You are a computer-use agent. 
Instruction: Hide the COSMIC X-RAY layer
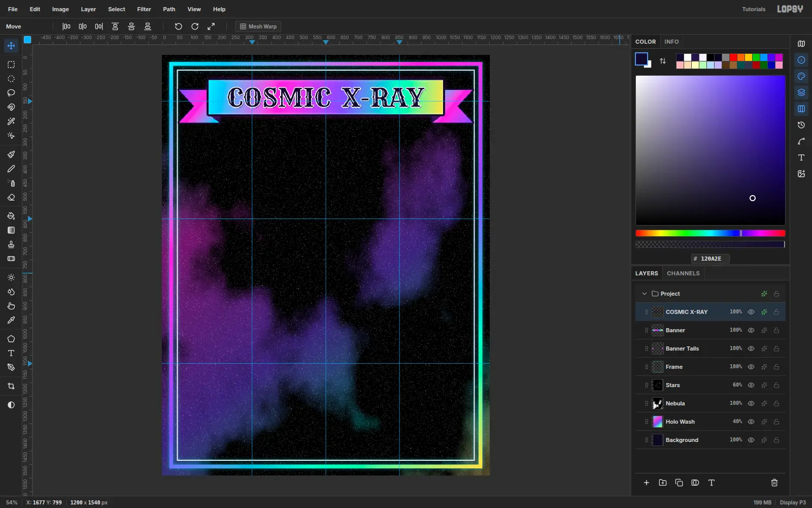pyautogui.click(x=751, y=312)
